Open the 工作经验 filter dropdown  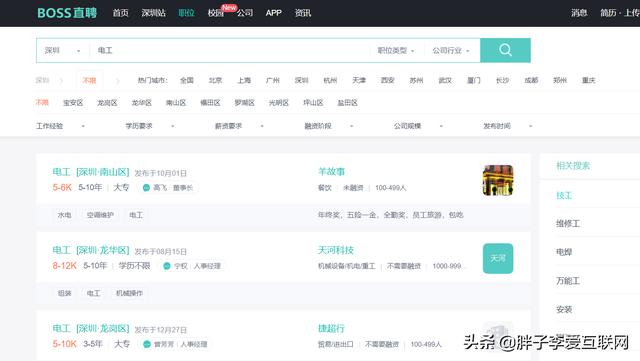coord(60,126)
